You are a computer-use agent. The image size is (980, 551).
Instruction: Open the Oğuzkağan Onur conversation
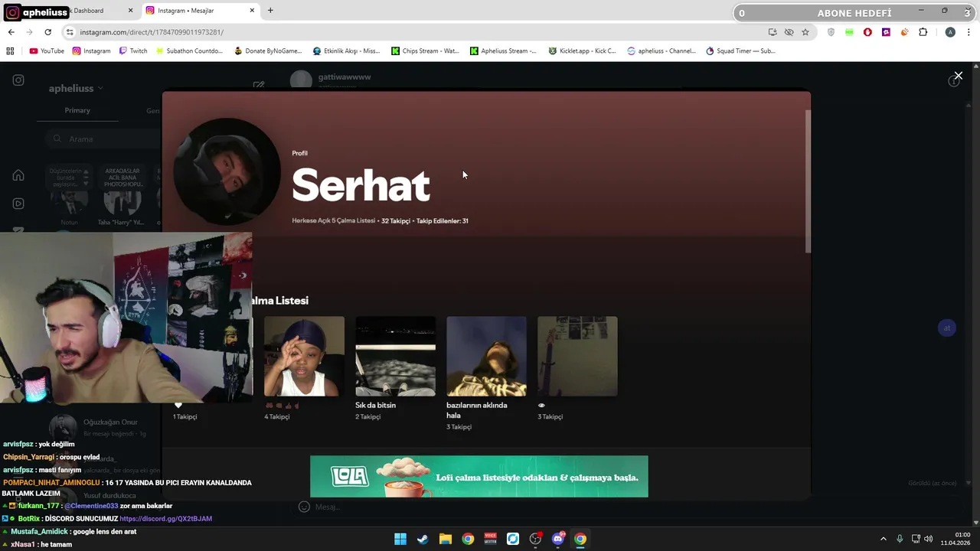point(98,427)
